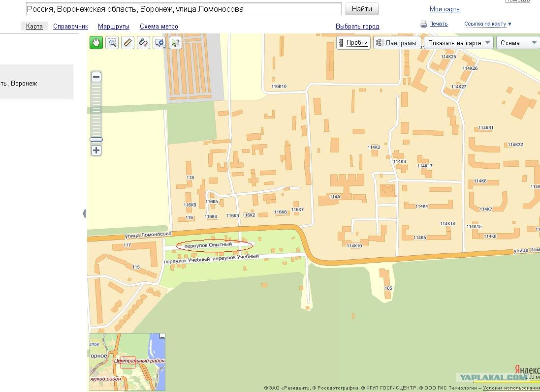
Task: Collapse the left sidebar with arrow
Action: (x=84, y=213)
